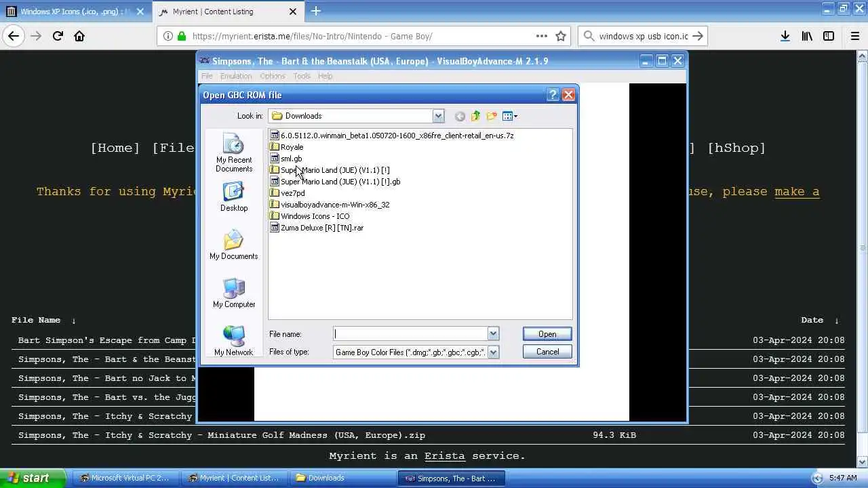
Task: Click the dialog Help question mark button
Action: pyautogui.click(x=553, y=95)
